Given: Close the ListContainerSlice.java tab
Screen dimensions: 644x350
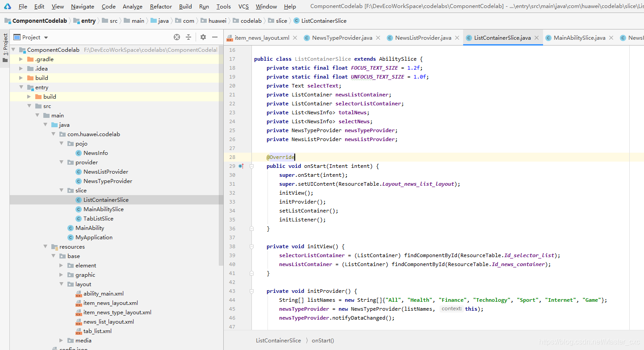Looking at the screenshot, I should coord(536,38).
